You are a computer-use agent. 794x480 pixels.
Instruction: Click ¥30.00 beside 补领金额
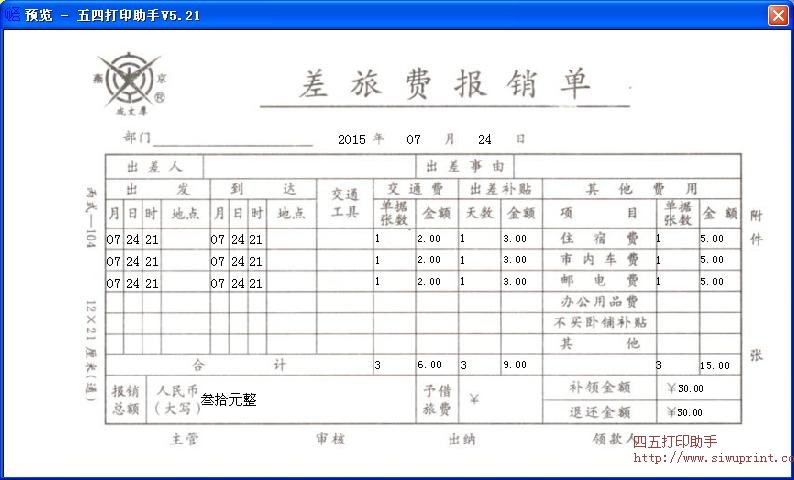tap(686, 388)
